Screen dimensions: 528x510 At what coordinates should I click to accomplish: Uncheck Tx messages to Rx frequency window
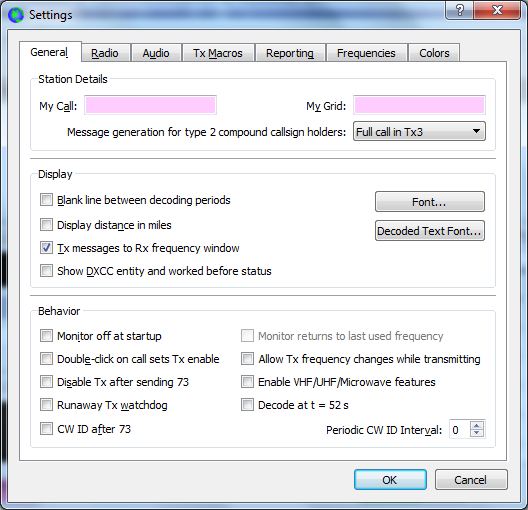(46, 248)
